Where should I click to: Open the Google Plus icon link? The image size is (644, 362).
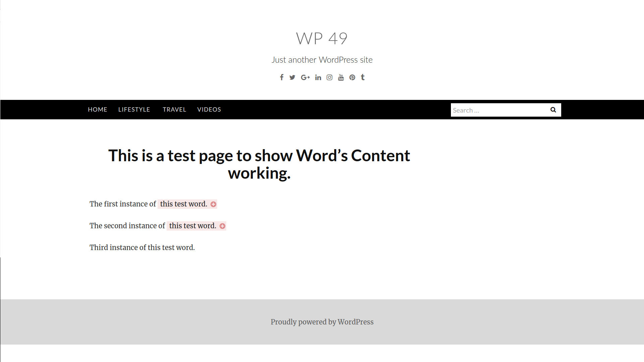point(305,77)
